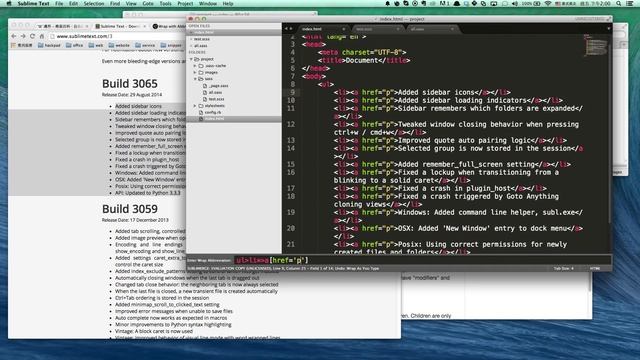Screen dimensions: 640x360
Task: Open the service bookmark folder
Action: point(145,45)
